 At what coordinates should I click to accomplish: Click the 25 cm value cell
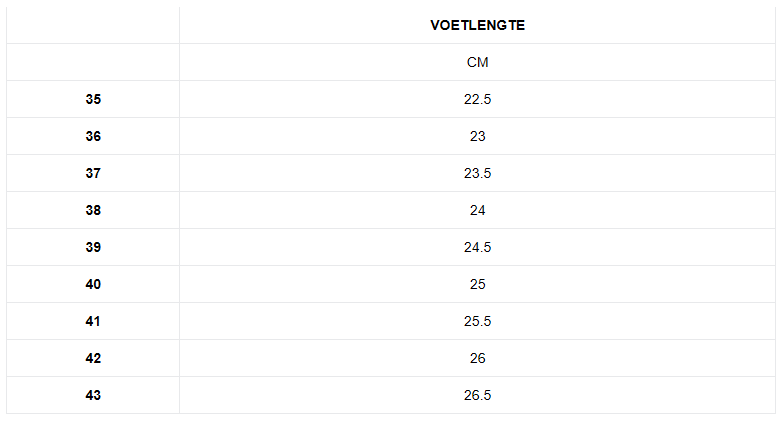point(477,284)
